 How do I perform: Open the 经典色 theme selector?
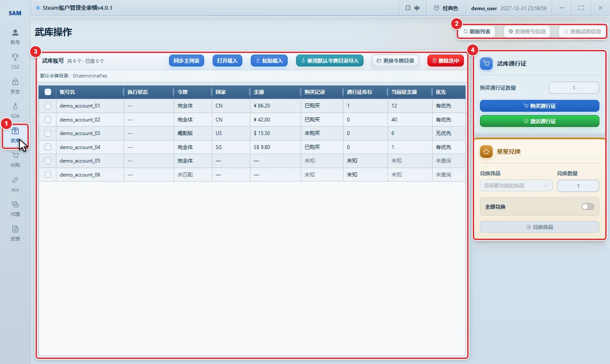(446, 8)
